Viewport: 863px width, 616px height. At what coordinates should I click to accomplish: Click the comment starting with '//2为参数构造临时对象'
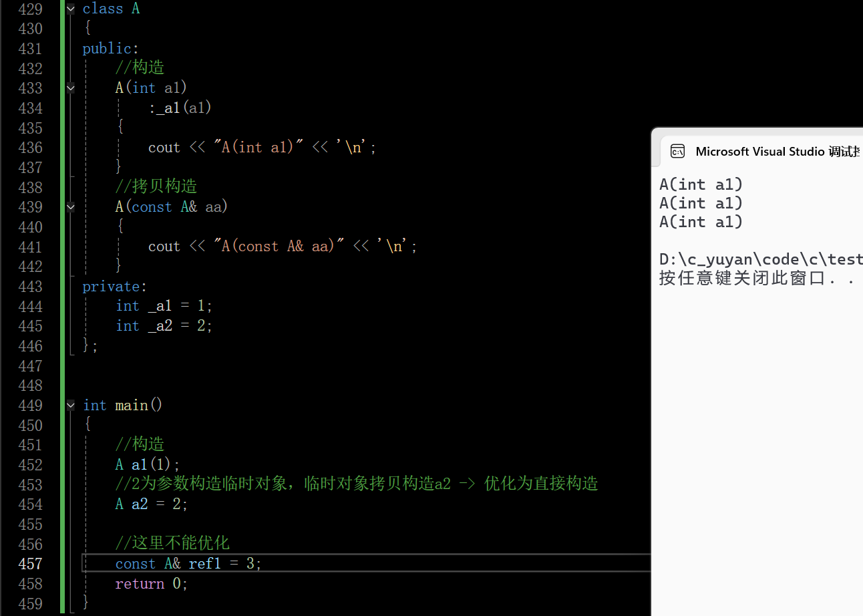357,484
